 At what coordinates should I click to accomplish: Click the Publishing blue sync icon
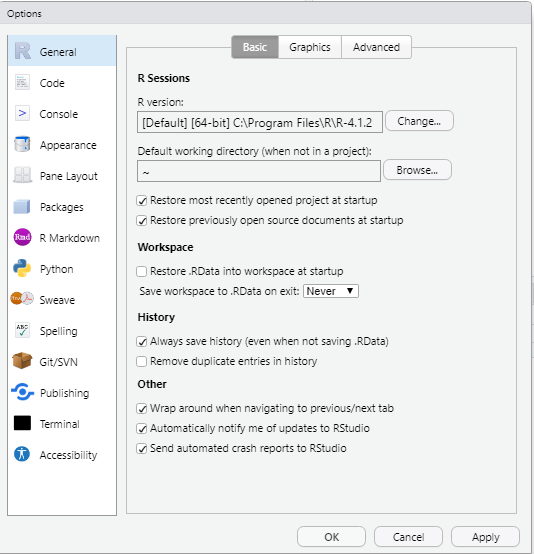pos(22,392)
